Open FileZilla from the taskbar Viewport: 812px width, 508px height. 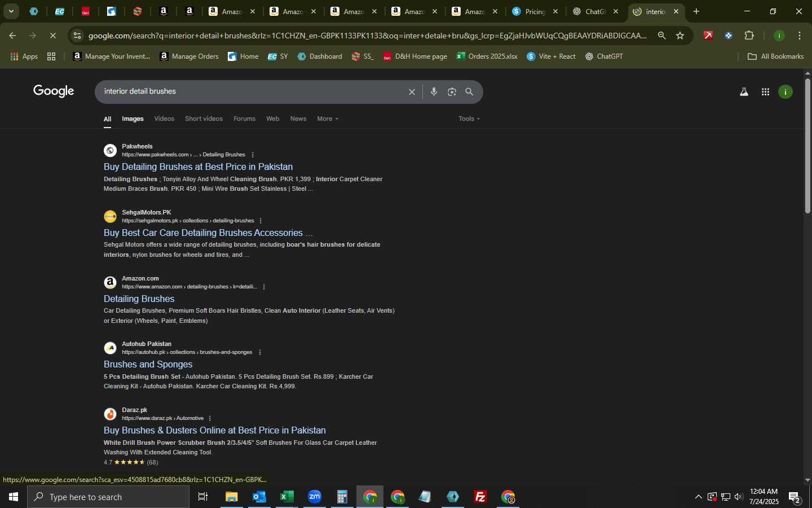point(480,497)
